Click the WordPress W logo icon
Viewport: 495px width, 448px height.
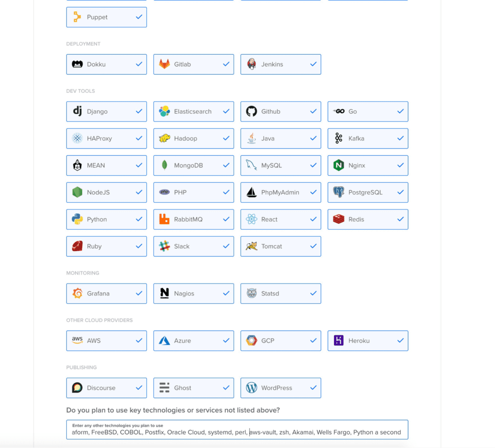pyautogui.click(x=251, y=388)
